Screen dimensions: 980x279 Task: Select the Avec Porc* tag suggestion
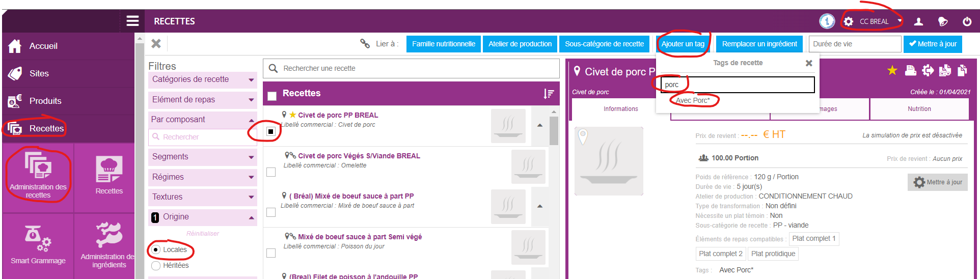(x=693, y=100)
